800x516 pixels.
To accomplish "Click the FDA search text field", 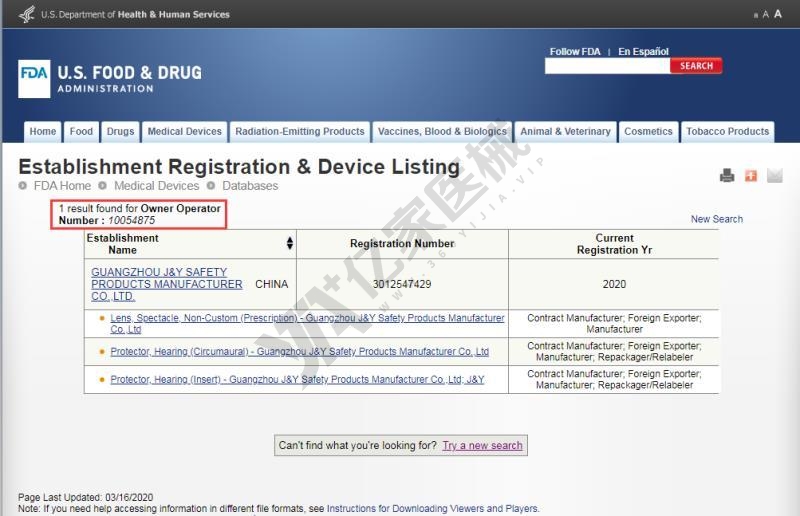I will point(606,66).
